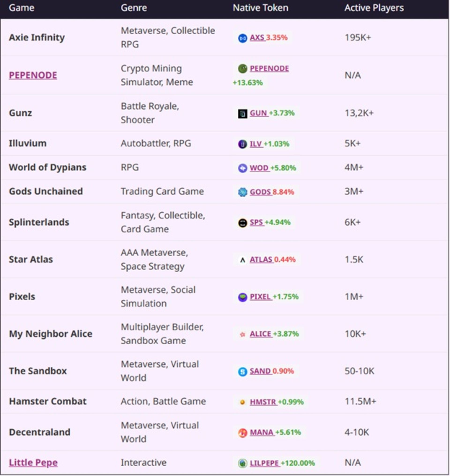Open the PEPENODE game name link
Image resolution: width=450 pixels, height=476 pixels.
pyautogui.click(x=33, y=75)
